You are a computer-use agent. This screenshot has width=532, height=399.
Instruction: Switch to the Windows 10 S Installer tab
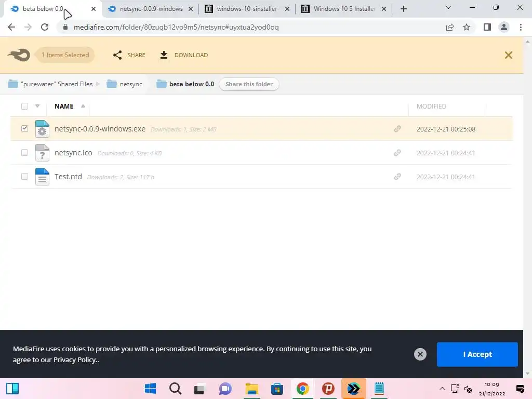coord(344,9)
